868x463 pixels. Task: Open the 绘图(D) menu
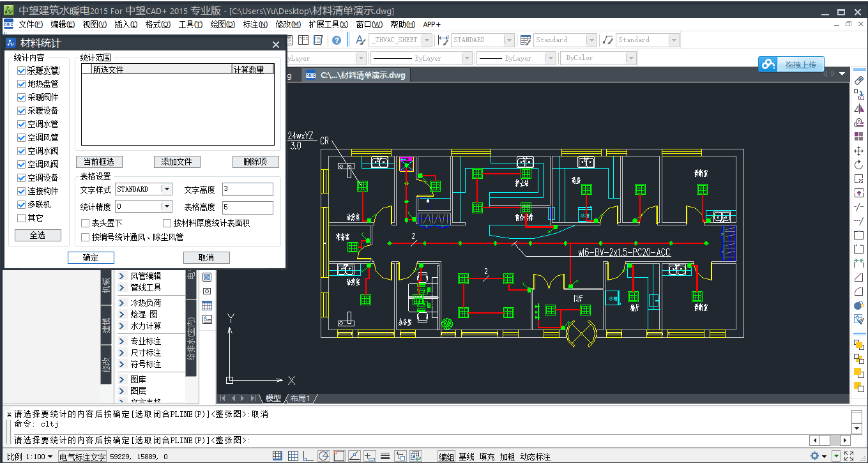click(x=222, y=24)
